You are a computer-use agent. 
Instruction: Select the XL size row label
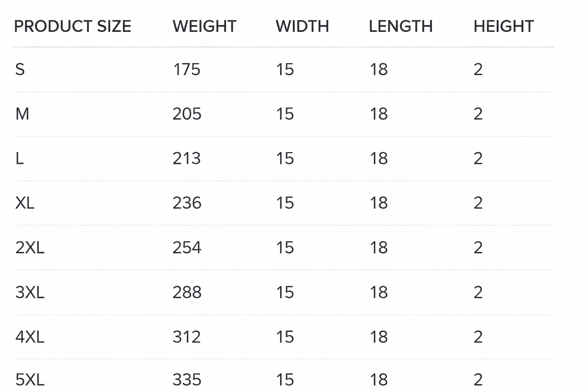(x=25, y=203)
